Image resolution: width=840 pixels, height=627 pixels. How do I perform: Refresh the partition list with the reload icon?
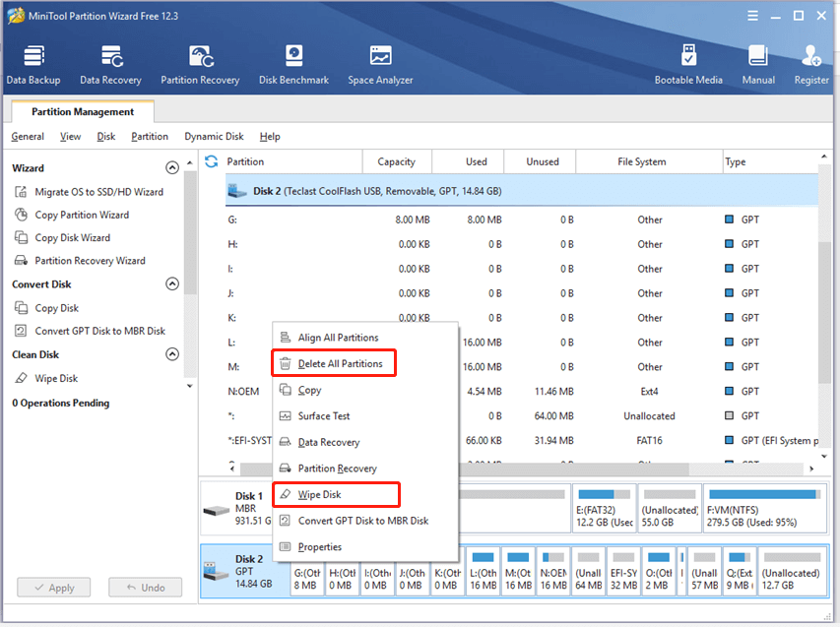point(212,161)
